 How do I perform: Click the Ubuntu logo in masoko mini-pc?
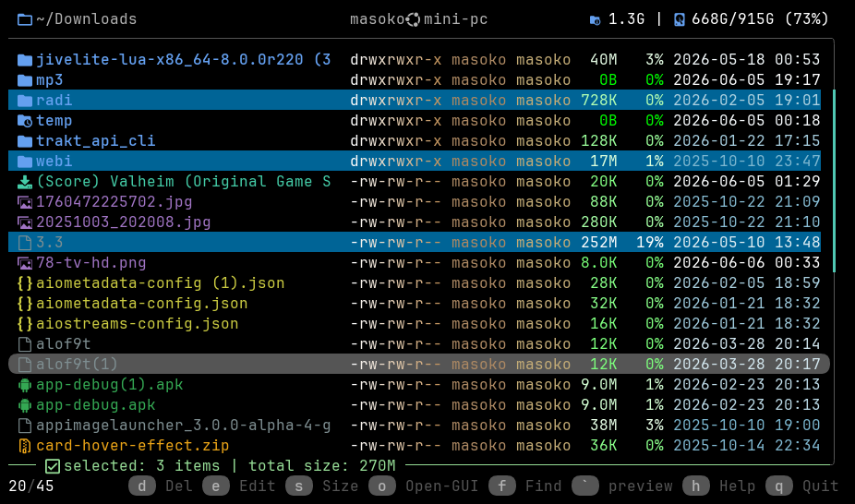click(414, 19)
